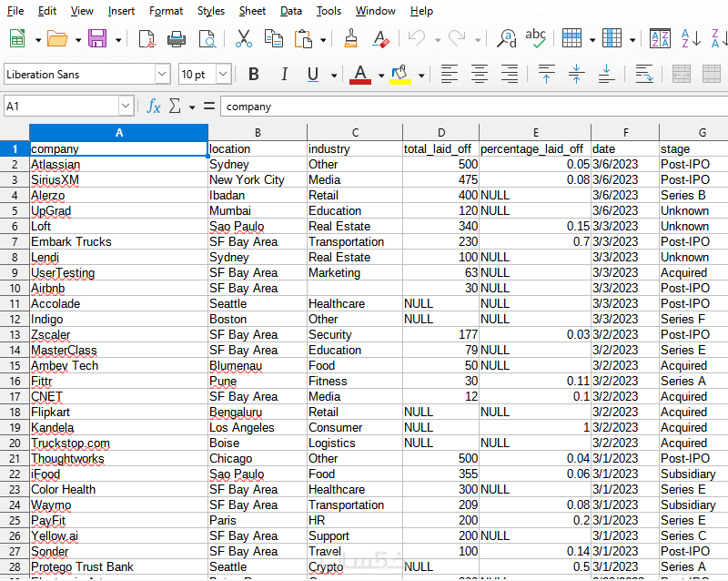Clear direct formatting icon
728x581 pixels.
pos(380,39)
